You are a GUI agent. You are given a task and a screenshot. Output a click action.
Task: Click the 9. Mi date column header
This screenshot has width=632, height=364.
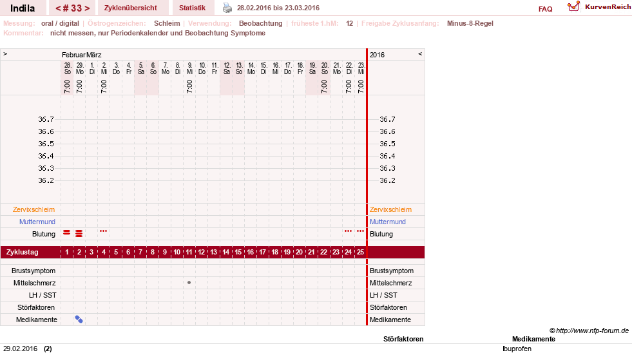[x=189, y=68]
